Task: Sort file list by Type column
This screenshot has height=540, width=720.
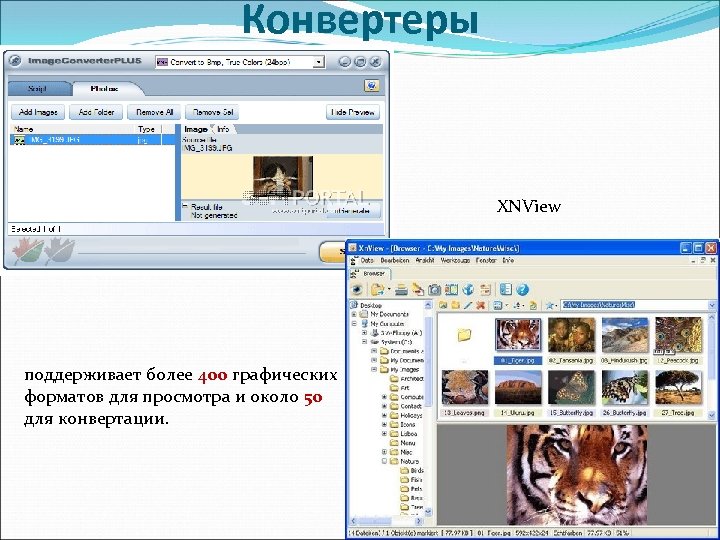Action: tap(148, 129)
